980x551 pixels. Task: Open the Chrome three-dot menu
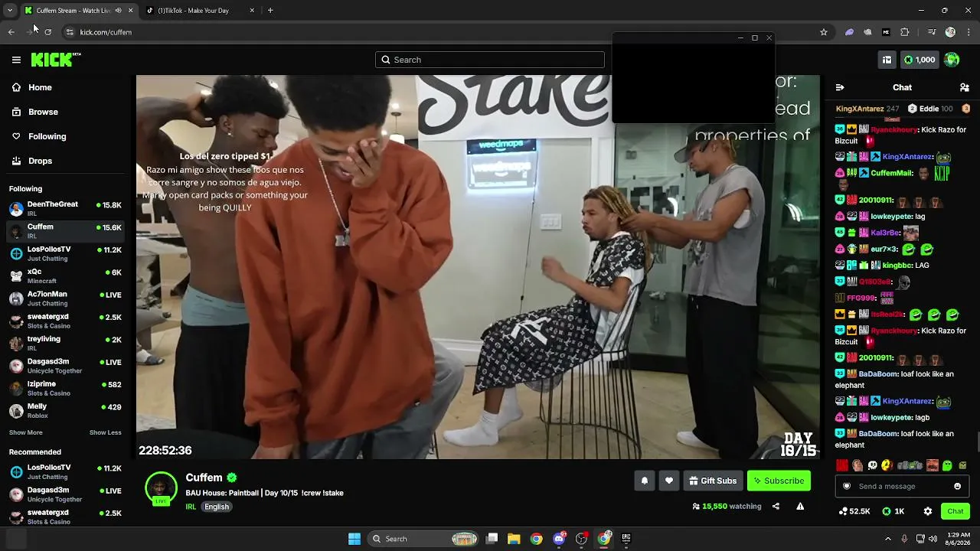coord(967,32)
